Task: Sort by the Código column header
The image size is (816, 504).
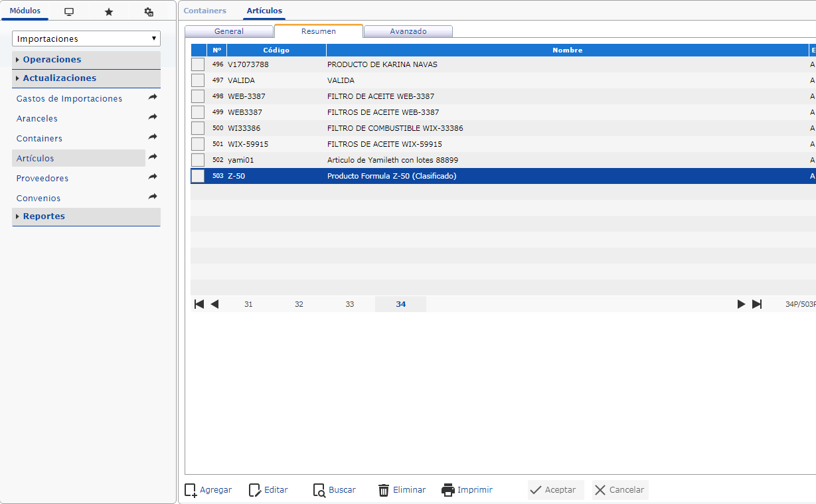Action: [276, 50]
